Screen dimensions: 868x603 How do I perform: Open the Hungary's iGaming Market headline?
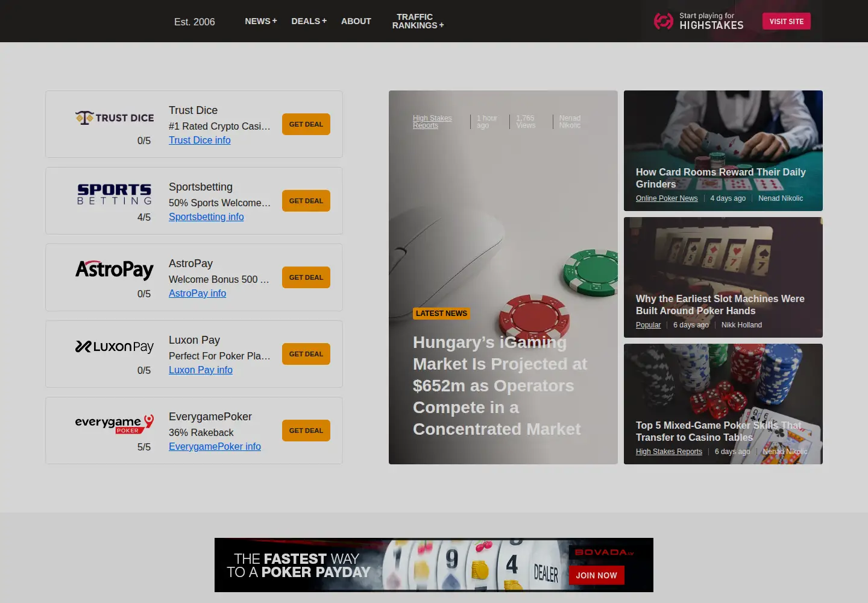[x=500, y=385]
